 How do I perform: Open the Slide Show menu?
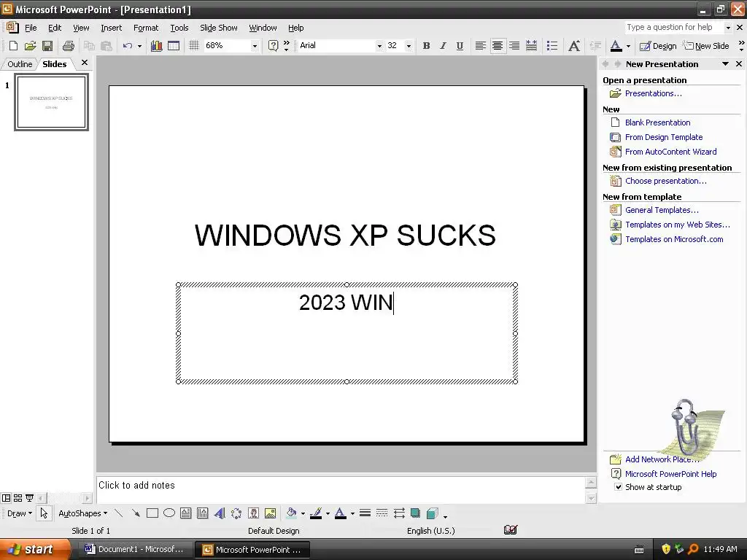(219, 28)
